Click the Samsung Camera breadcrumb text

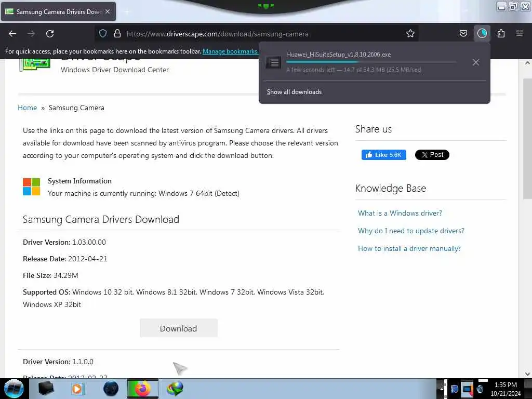coord(76,108)
